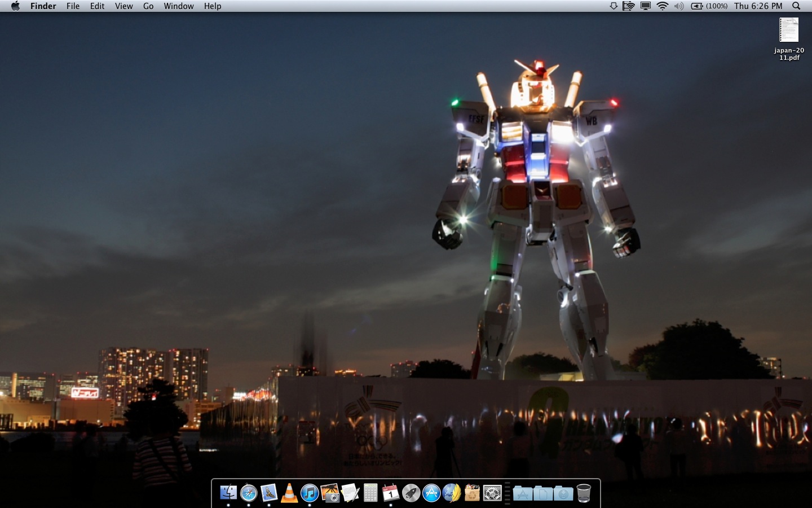This screenshot has height=508, width=812.
Task: Open the Displays menu bar icon
Action: (x=646, y=6)
